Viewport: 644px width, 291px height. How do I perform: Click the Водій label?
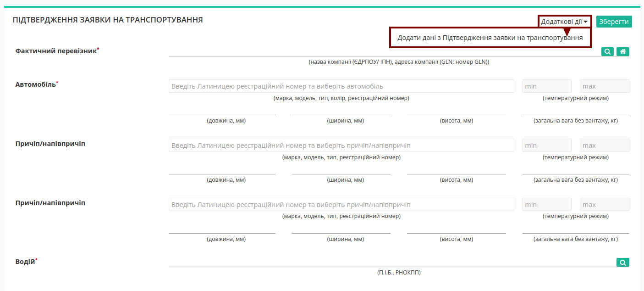click(x=27, y=261)
